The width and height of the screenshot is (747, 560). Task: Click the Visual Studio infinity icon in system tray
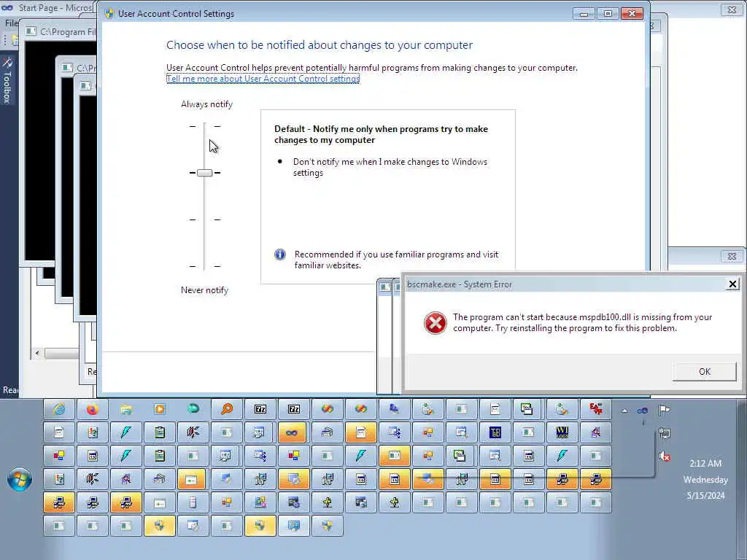(x=642, y=411)
